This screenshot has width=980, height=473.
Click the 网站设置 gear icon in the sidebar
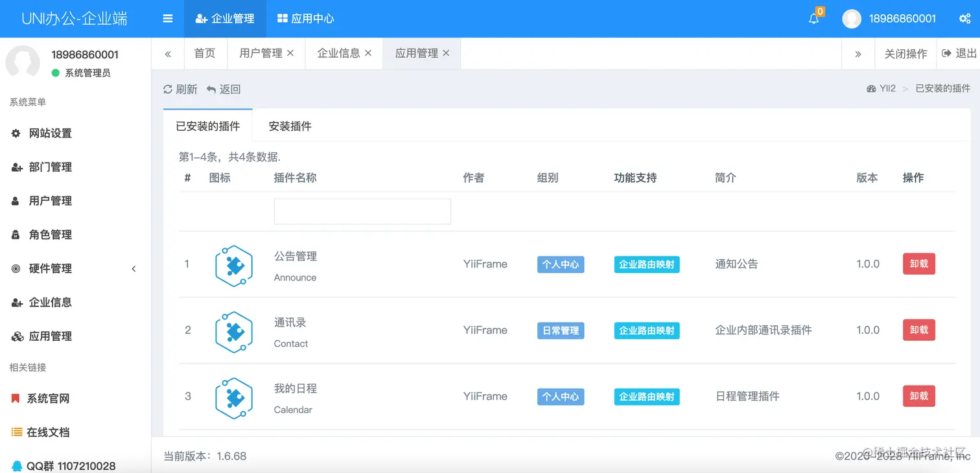tap(16, 133)
